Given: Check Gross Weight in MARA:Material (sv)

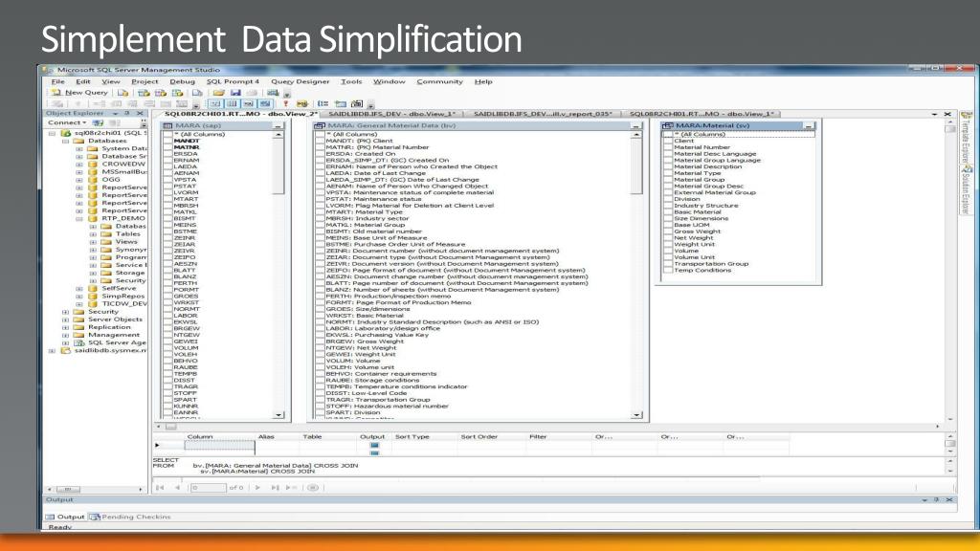Looking at the screenshot, I should pyautogui.click(x=667, y=231).
